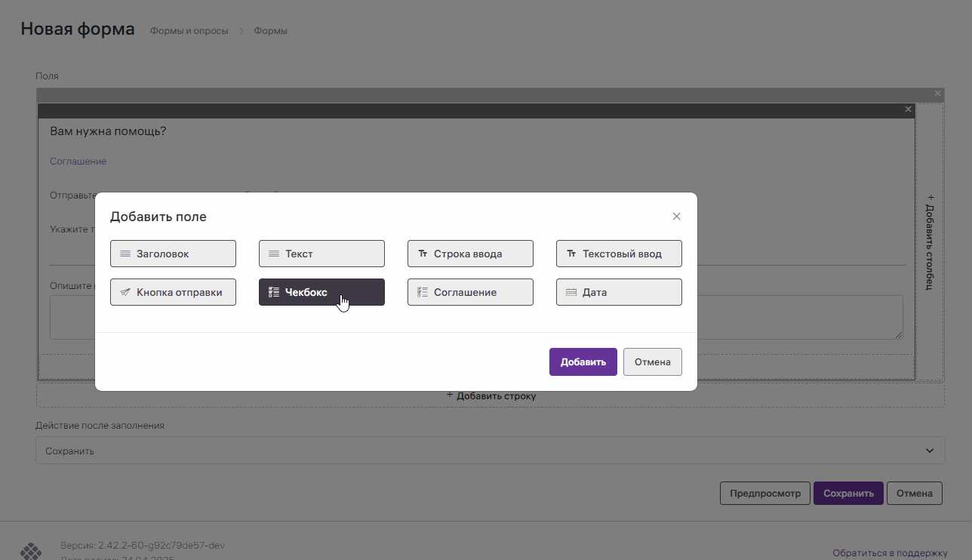This screenshot has height=560, width=972.
Task: Confirm with the purple Добавить button
Action: 583,362
